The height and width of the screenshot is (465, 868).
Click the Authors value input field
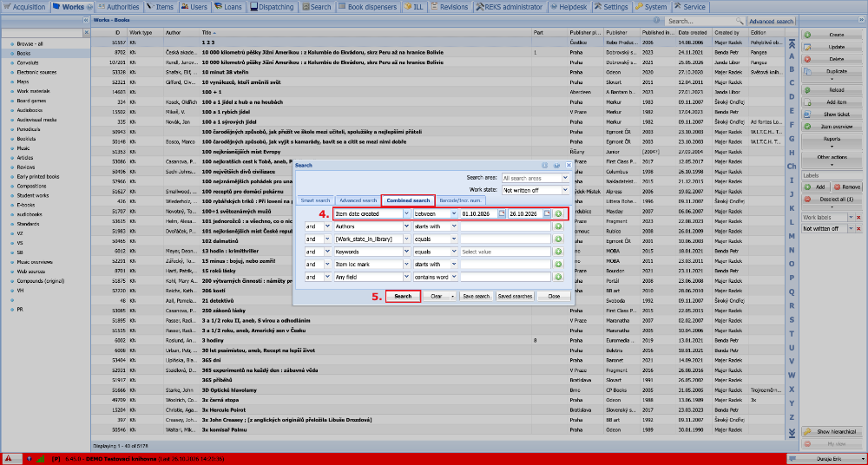point(505,226)
